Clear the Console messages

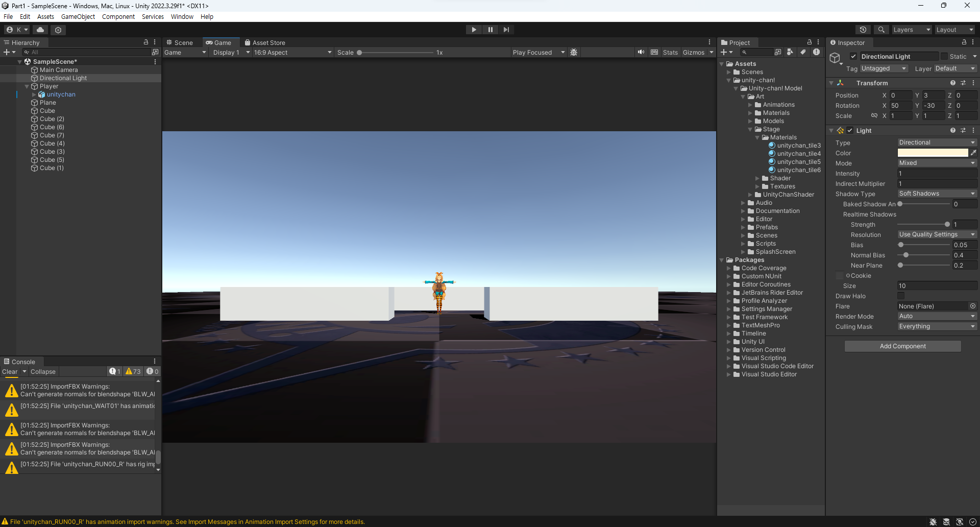(10, 371)
